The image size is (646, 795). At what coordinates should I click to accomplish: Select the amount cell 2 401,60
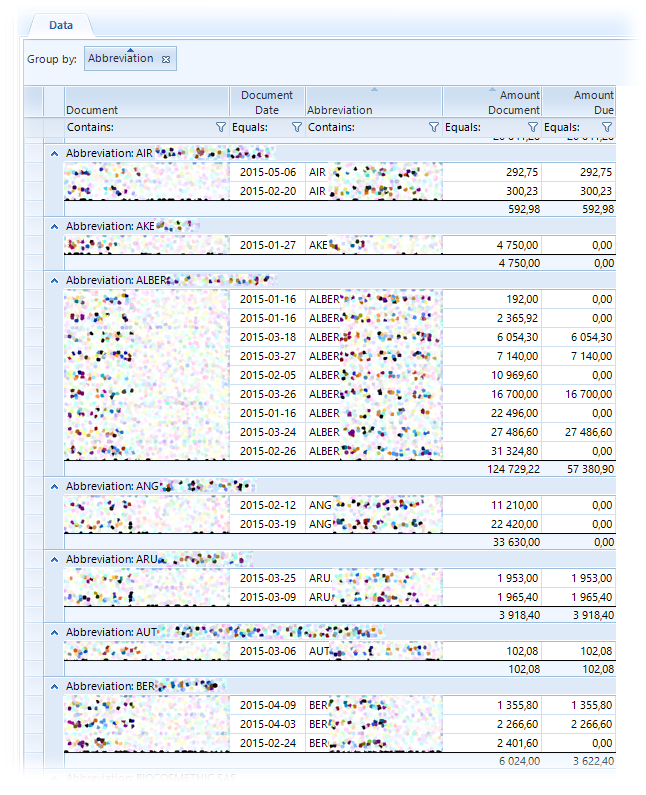click(x=492, y=743)
